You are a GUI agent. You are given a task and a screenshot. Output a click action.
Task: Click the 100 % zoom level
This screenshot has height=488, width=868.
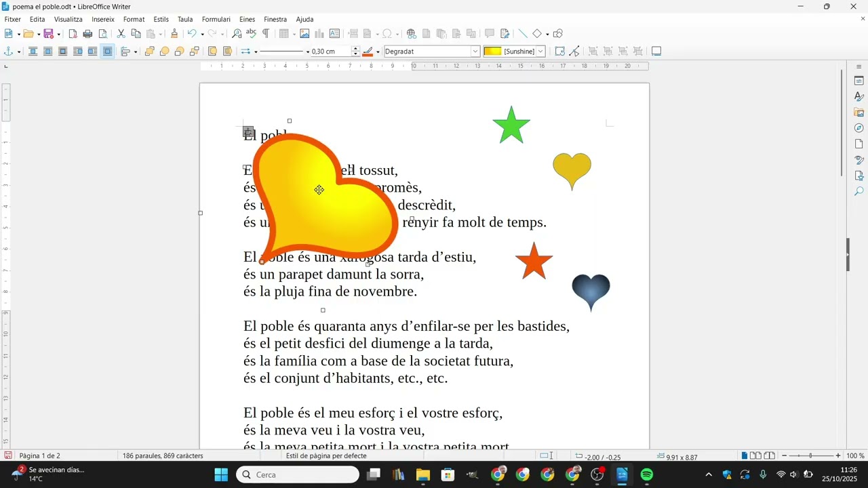point(855,456)
